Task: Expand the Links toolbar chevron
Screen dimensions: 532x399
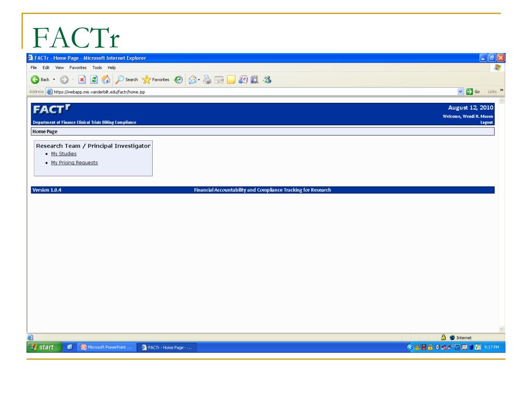Action: [x=501, y=90]
